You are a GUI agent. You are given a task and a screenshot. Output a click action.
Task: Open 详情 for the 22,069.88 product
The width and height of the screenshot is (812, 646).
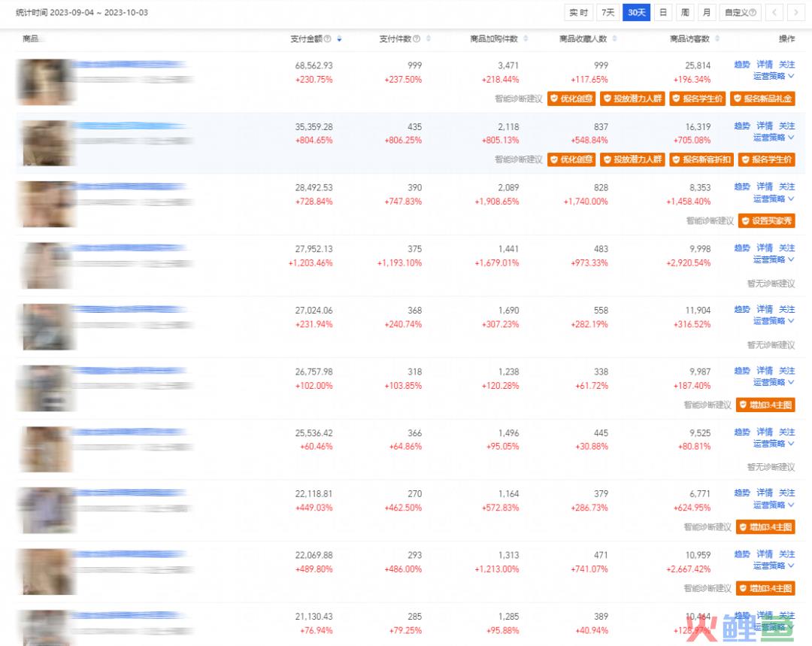point(765,553)
